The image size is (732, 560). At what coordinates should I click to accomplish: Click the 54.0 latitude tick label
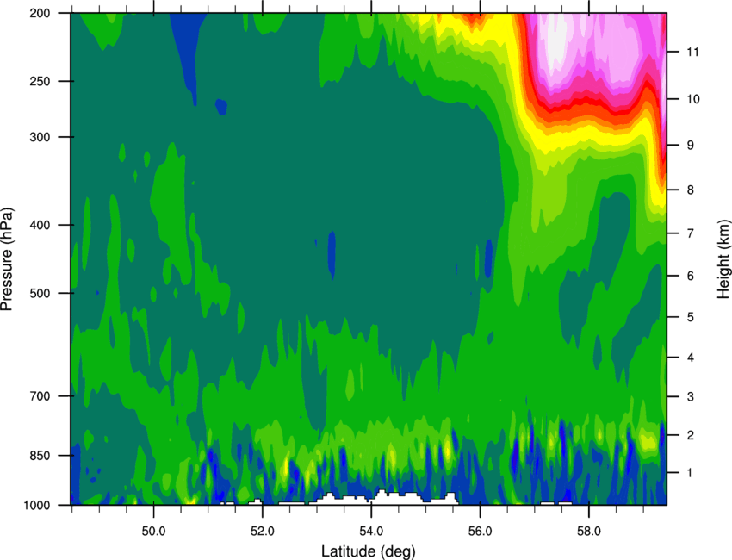point(372,531)
